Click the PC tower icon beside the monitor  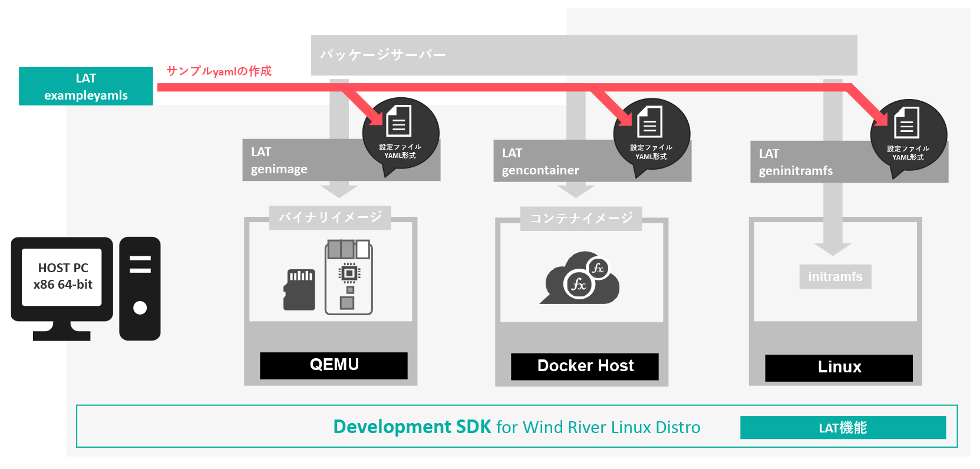tap(140, 289)
